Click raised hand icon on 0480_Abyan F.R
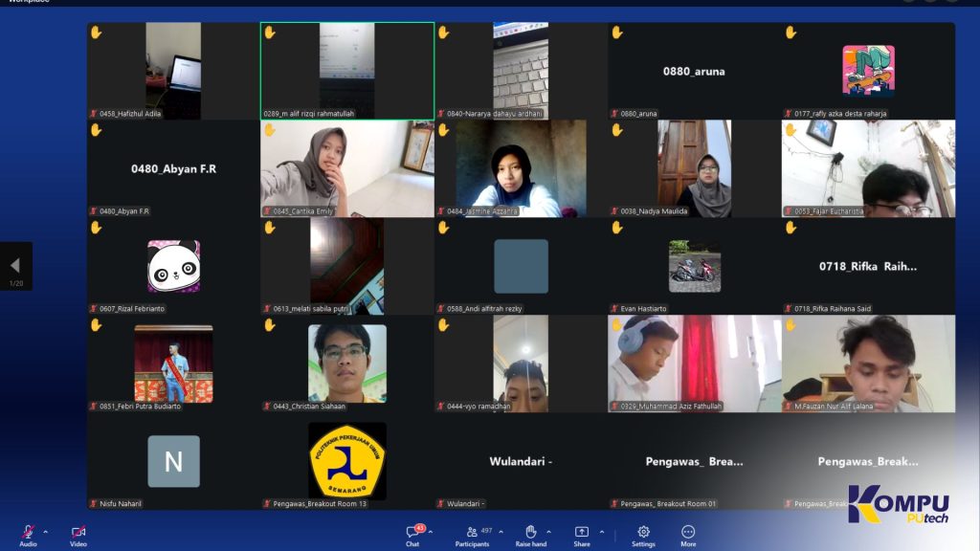980x551 pixels. pos(97,130)
